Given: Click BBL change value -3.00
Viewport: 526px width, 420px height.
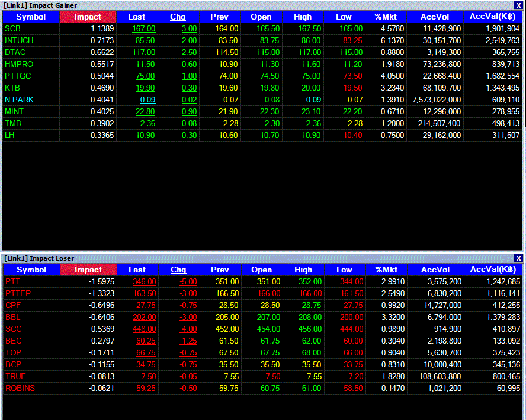Looking at the screenshot, I should pos(188,317).
